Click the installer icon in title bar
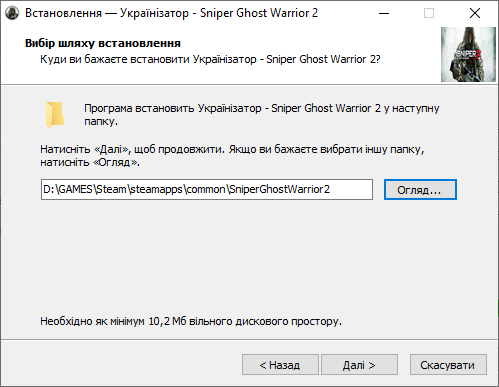This screenshot has height=387, width=499. point(12,13)
